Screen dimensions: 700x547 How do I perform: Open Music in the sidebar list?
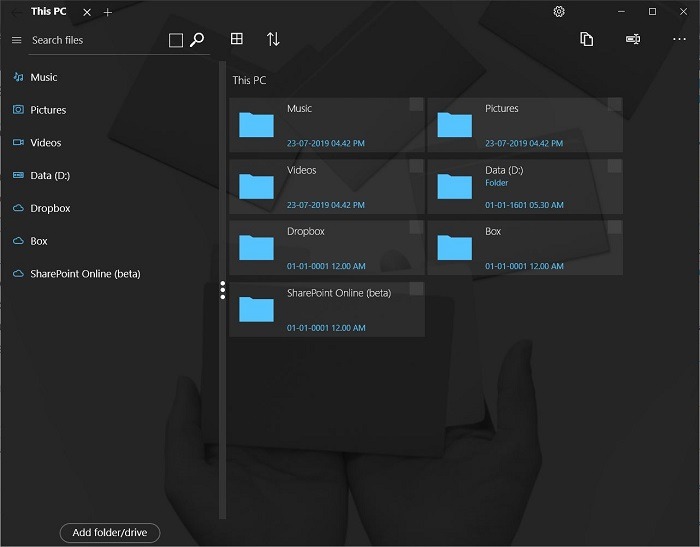(x=44, y=77)
